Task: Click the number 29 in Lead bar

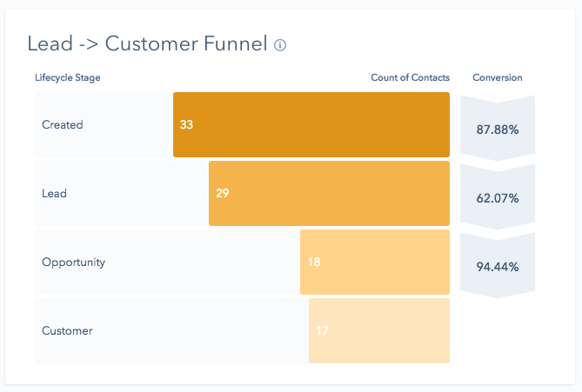Action: tap(222, 193)
